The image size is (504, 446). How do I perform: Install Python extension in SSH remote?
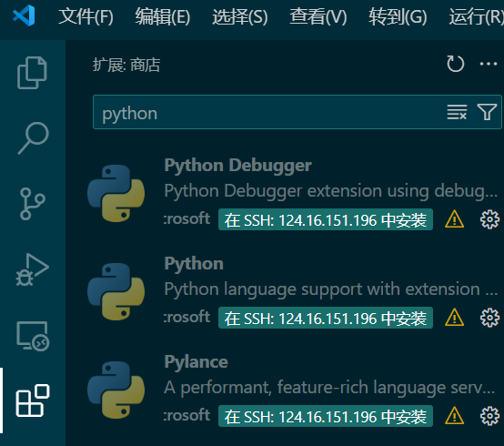coord(326,318)
